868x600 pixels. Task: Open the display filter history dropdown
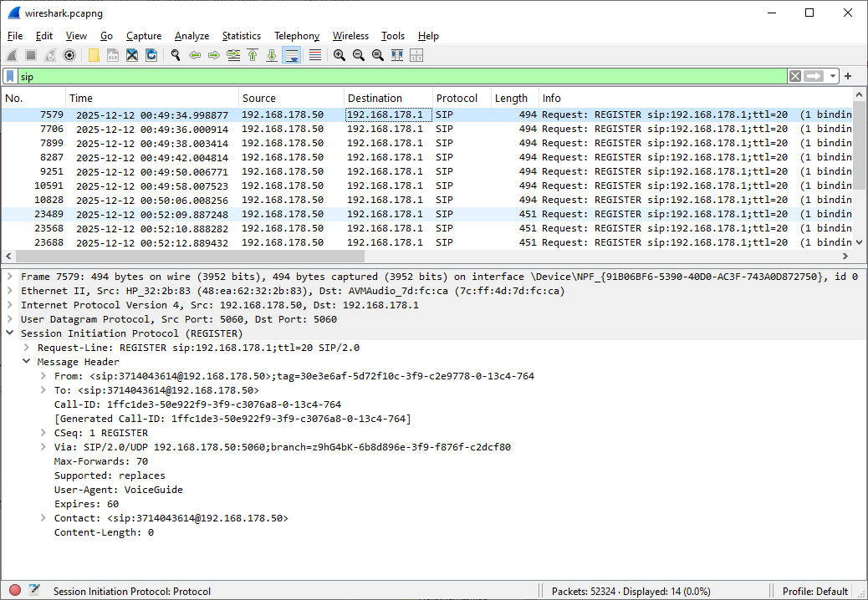(834, 76)
